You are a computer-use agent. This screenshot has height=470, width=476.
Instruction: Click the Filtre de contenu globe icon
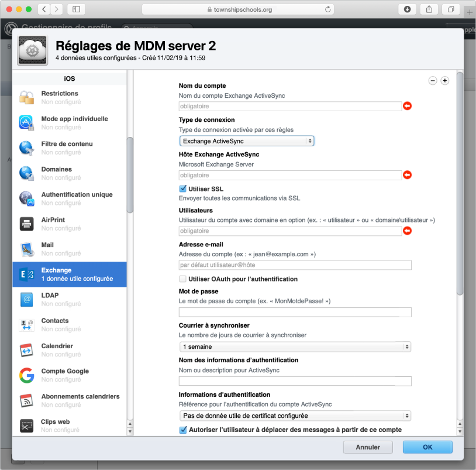click(x=27, y=148)
